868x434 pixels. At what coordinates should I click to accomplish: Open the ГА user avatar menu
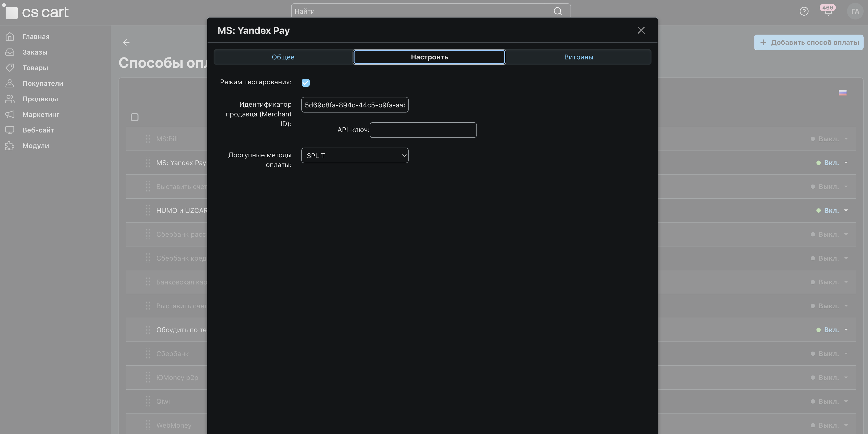point(855,11)
